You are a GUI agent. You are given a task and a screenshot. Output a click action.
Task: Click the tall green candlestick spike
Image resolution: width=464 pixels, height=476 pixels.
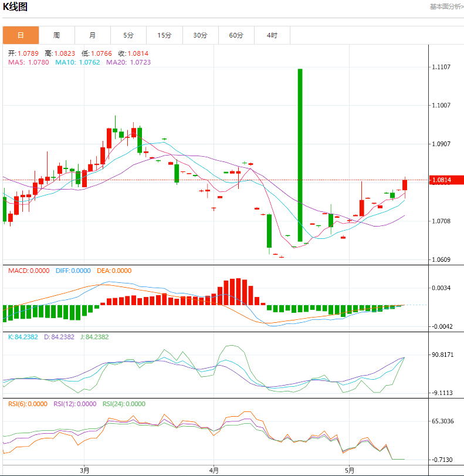[x=300, y=155]
